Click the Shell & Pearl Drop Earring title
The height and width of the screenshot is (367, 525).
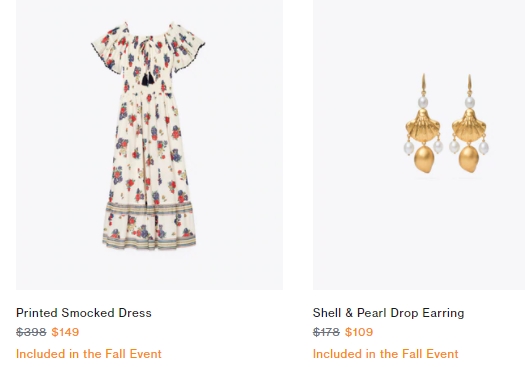point(388,313)
